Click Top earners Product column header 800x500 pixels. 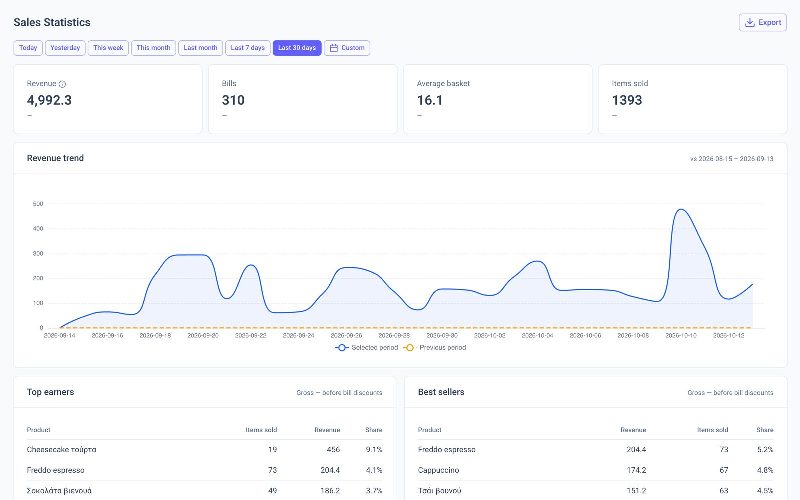[x=38, y=430]
